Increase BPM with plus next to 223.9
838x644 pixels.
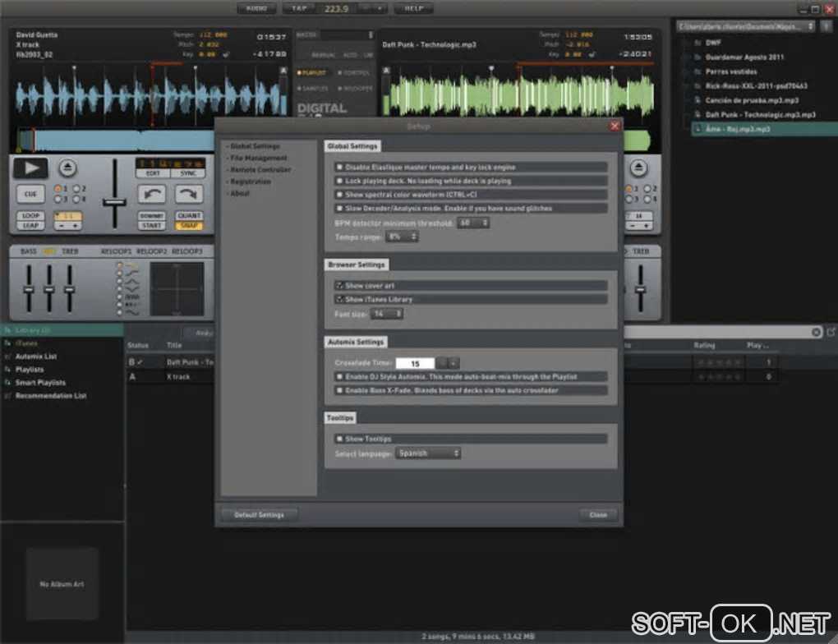pyautogui.click(x=380, y=8)
